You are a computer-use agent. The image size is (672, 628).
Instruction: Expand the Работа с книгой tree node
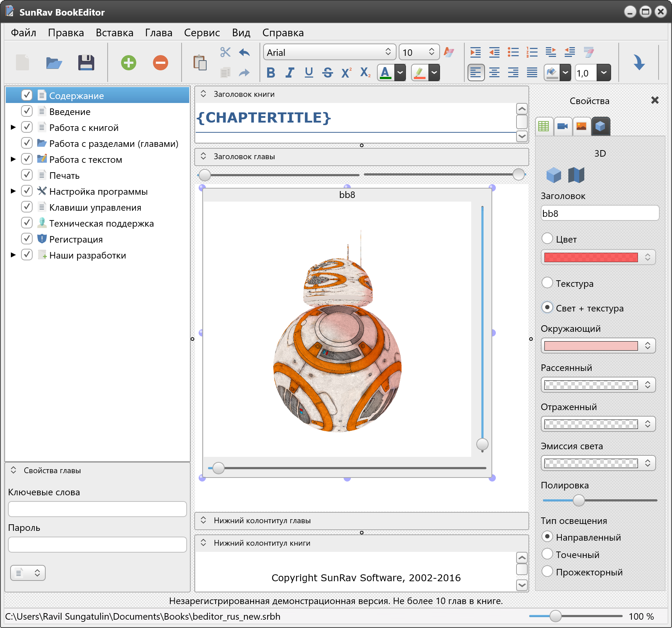(x=13, y=127)
